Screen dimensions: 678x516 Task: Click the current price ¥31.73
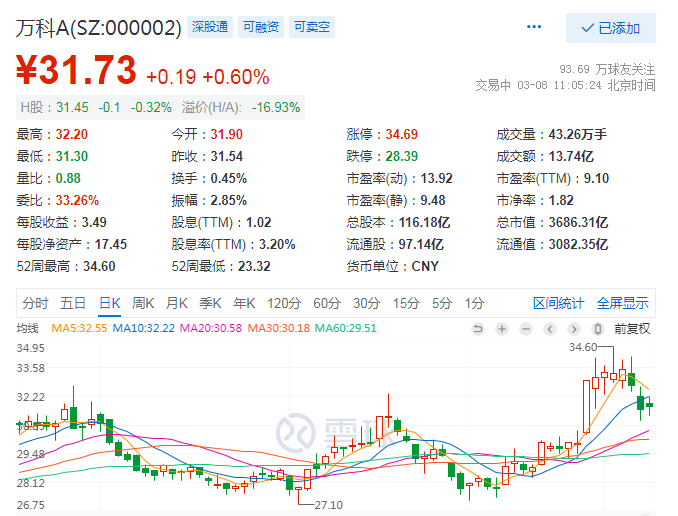click(77, 70)
